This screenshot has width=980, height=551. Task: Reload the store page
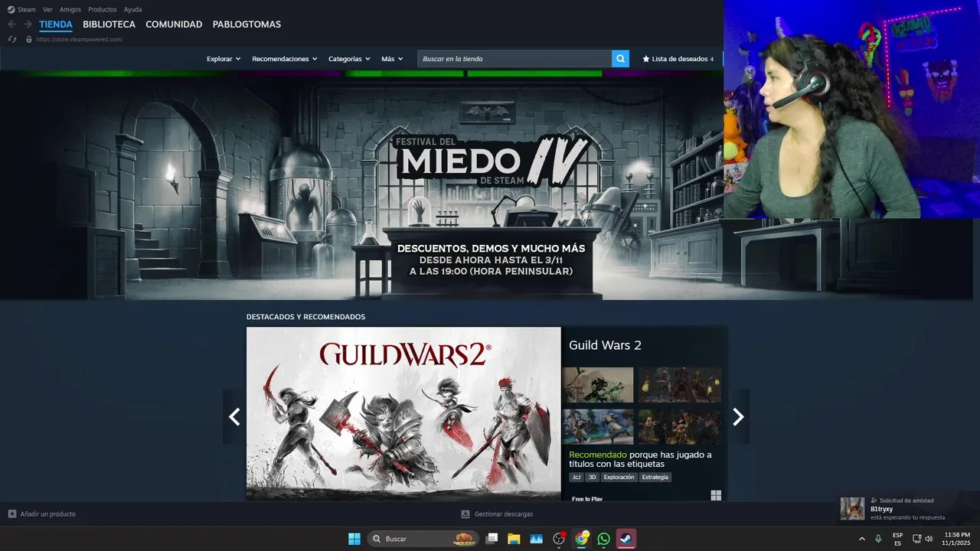tap(11, 39)
